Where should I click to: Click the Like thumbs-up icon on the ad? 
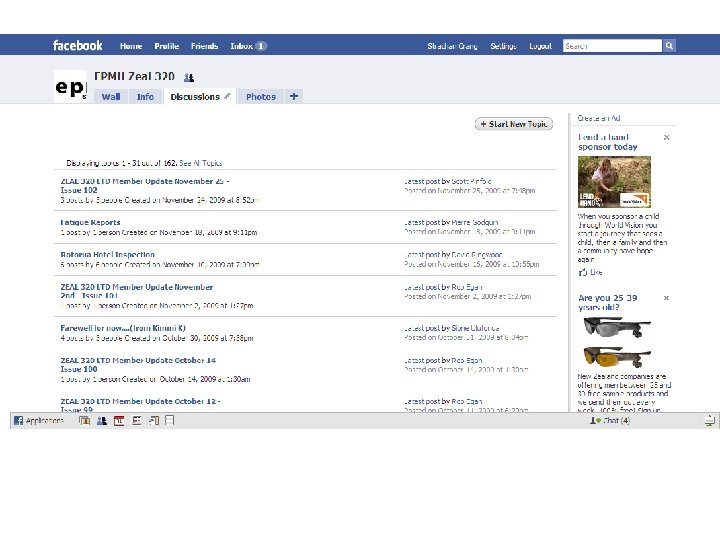(x=583, y=272)
